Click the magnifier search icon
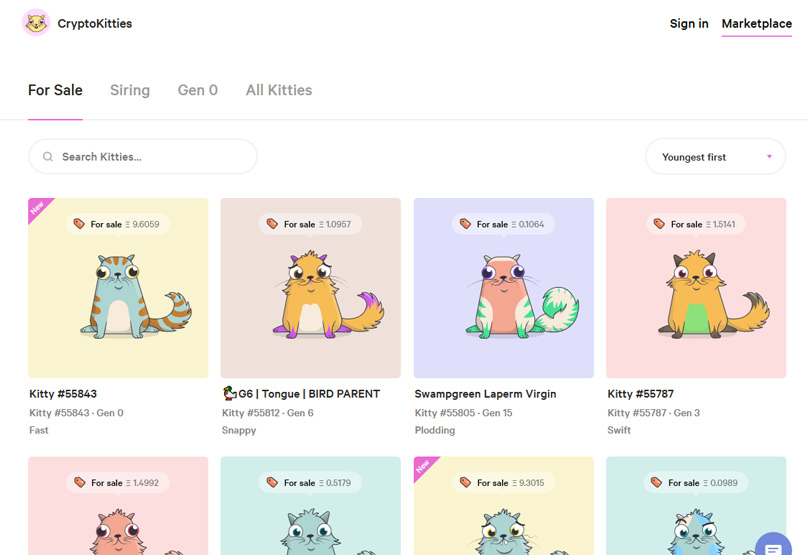 (x=48, y=156)
